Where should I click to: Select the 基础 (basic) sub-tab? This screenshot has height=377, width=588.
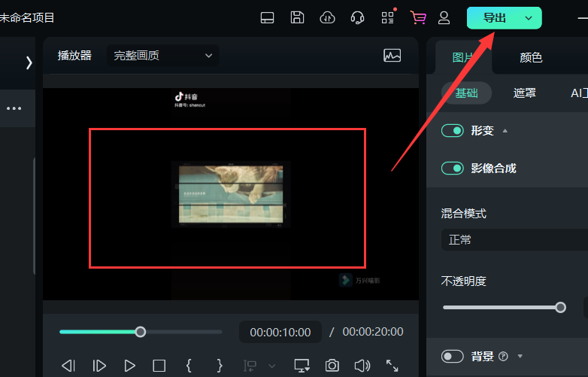466,93
